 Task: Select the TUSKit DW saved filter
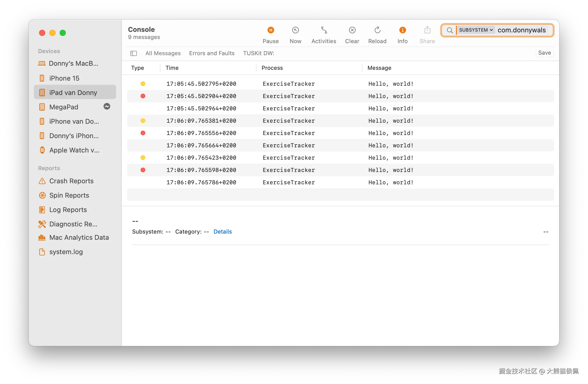259,53
